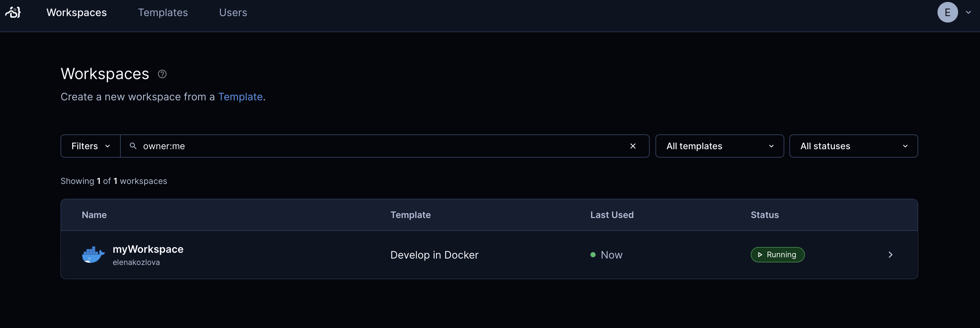Clear the search with the X button

[x=633, y=146]
